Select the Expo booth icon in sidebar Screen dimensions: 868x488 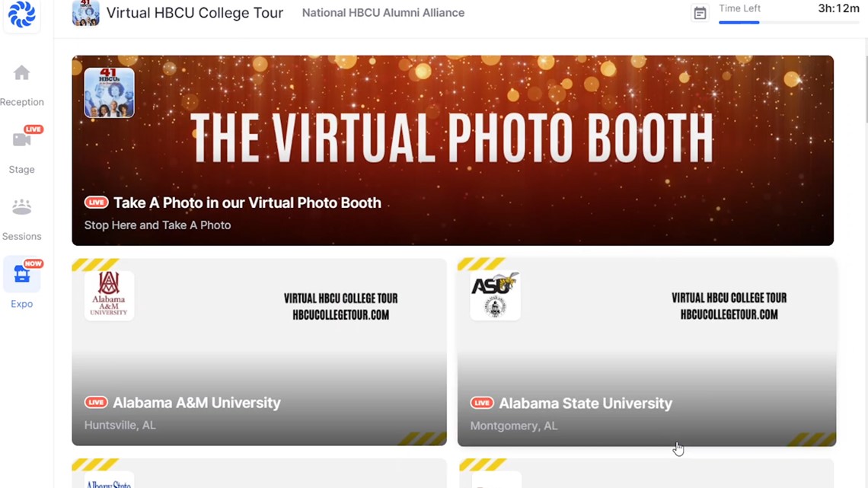click(22, 276)
